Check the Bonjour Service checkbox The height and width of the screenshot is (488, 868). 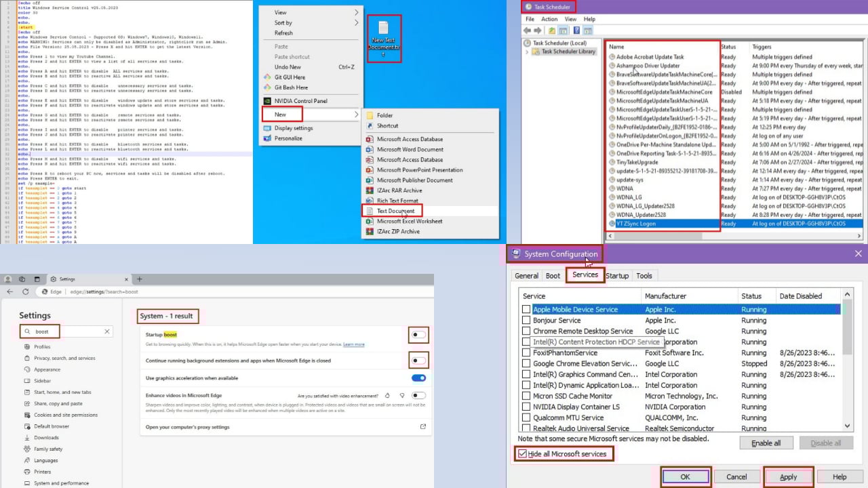[x=527, y=320]
